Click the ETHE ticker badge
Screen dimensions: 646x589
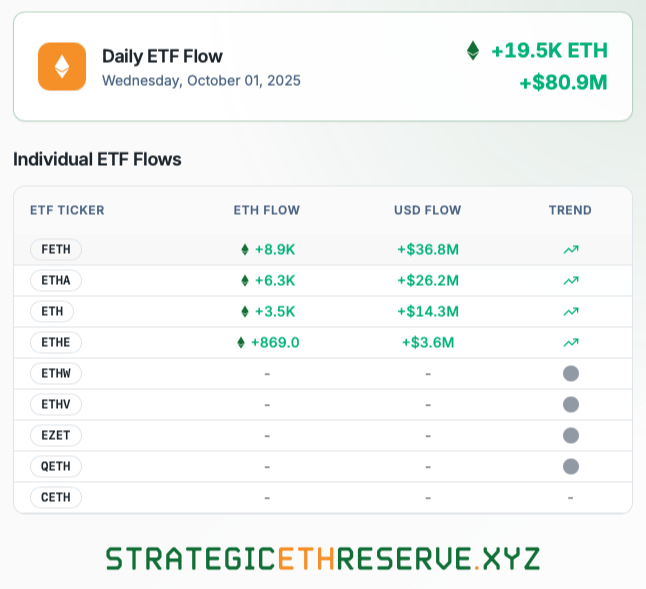point(56,342)
